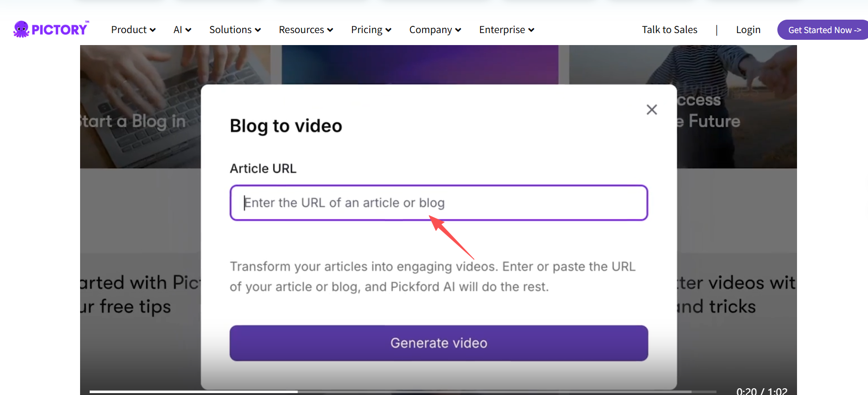
Task: Open the Product dropdown menu
Action: click(133, 30)
